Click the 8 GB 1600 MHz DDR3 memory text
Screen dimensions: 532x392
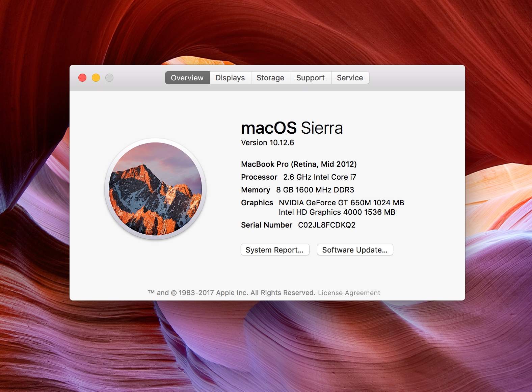click(x=315, y=190)
